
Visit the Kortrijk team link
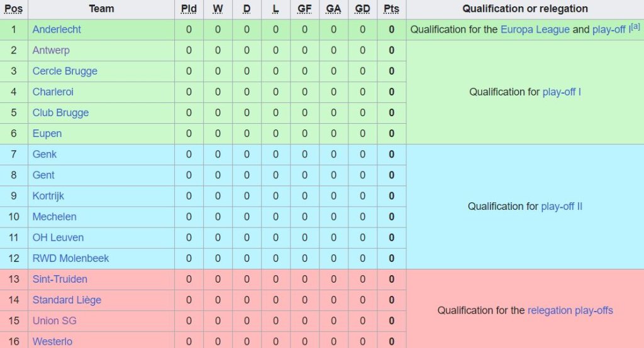[x=48, y=196]
